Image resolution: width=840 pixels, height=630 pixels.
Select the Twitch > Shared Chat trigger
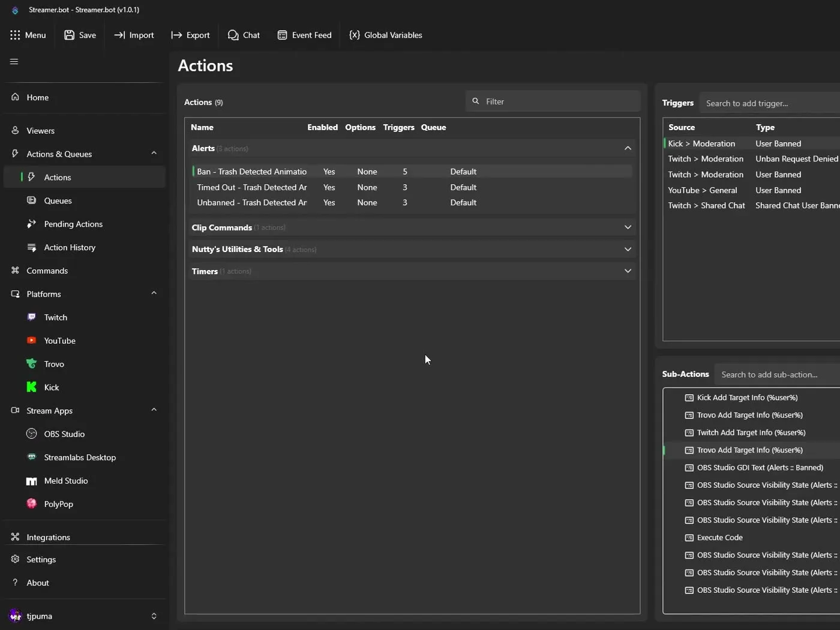click(752, 206)
